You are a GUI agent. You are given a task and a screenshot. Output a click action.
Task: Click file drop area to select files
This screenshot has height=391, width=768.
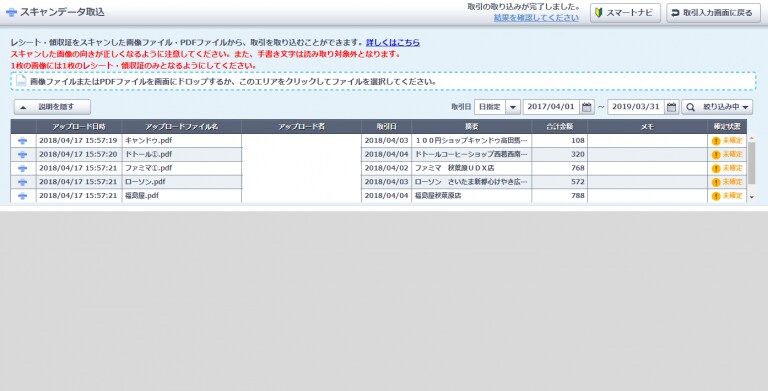coord(383,81)
